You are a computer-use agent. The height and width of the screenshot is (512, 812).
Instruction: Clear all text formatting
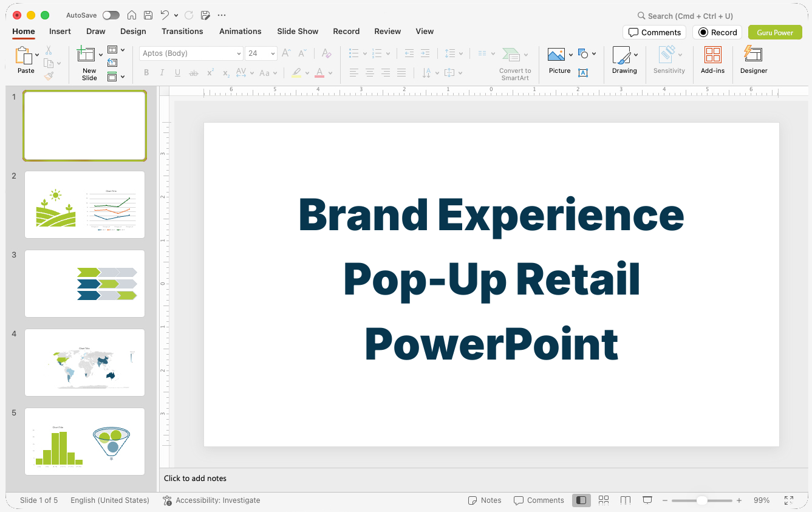point(326,53)
